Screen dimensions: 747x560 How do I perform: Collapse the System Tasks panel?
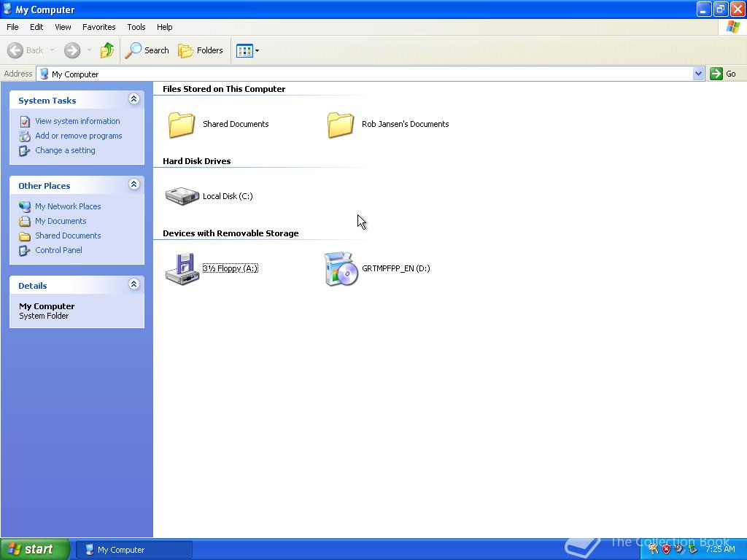tap(134, 99)
